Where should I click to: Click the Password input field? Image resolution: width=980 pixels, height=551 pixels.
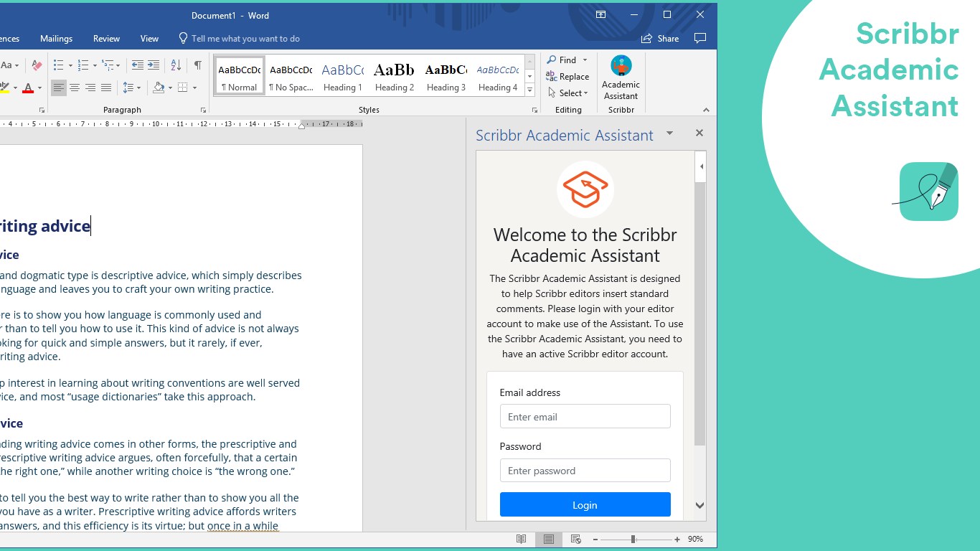[x=585, y=471]
